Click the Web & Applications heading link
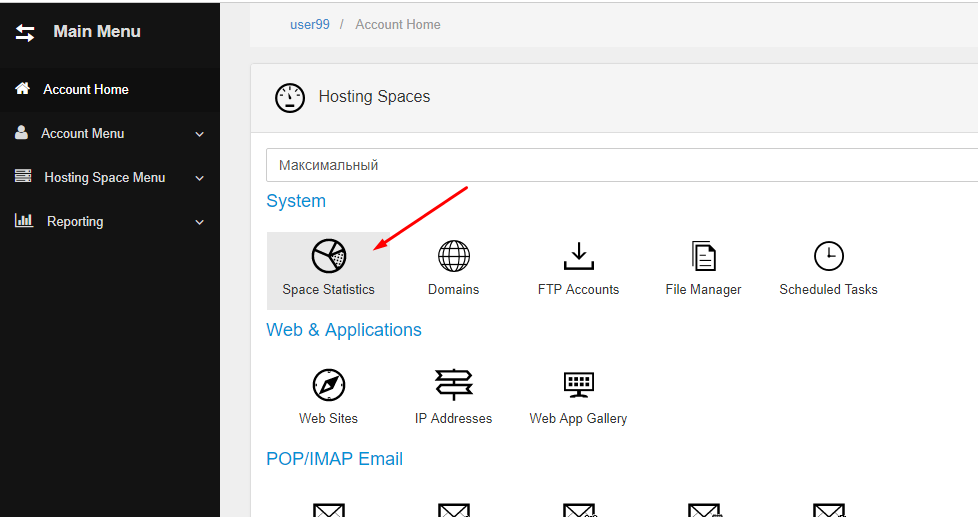Image resolution: width=978 pixels, height=517 pixels. click(344, 330)
